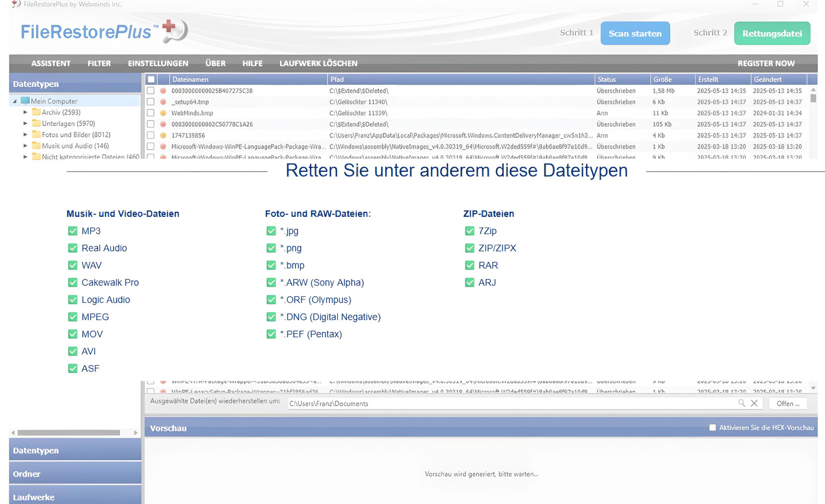
Task: Click the tree panel horizontal scrollbar thumb
Action: click(68, 432)
